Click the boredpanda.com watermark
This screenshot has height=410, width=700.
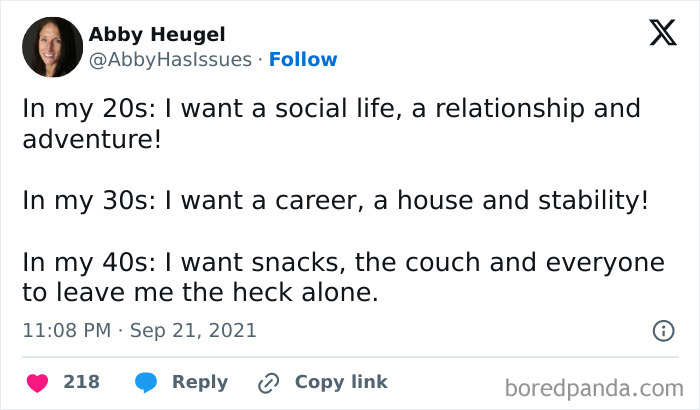pos(594,386)
